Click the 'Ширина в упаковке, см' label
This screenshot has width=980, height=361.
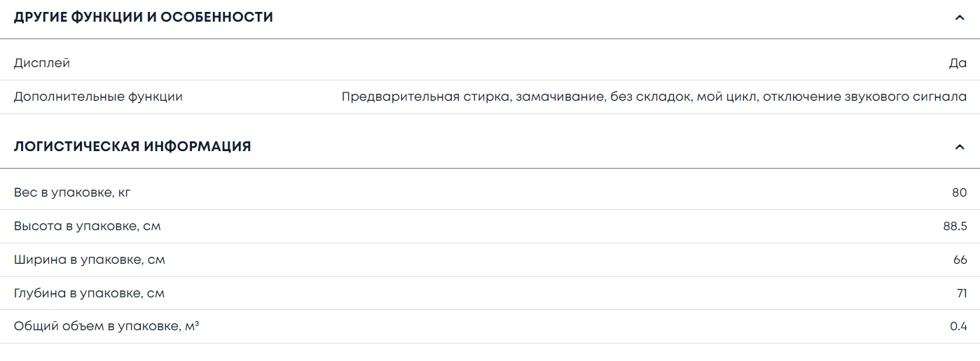pos(89,260)
